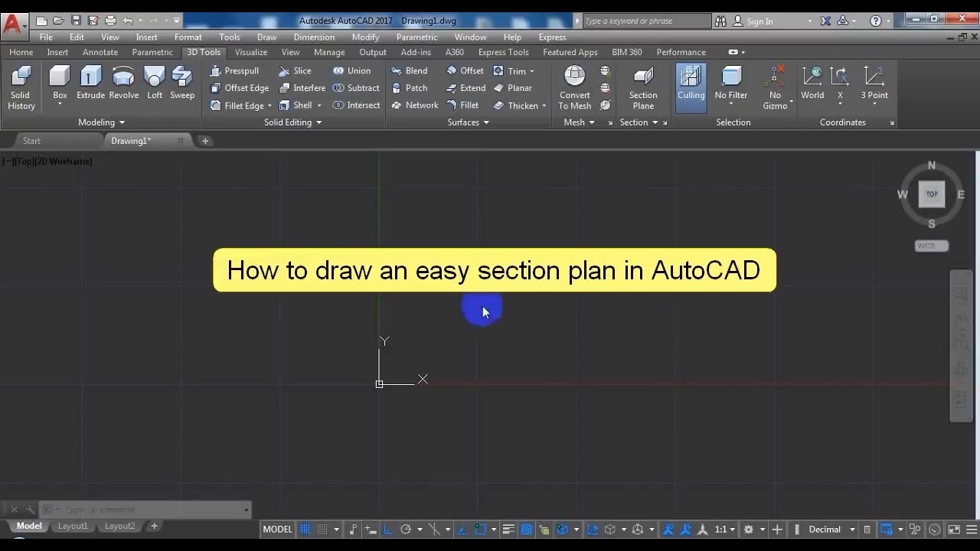Open the Shell dropdown arrow
Viewport: 980px width, 551px height.
pos(319,106)
